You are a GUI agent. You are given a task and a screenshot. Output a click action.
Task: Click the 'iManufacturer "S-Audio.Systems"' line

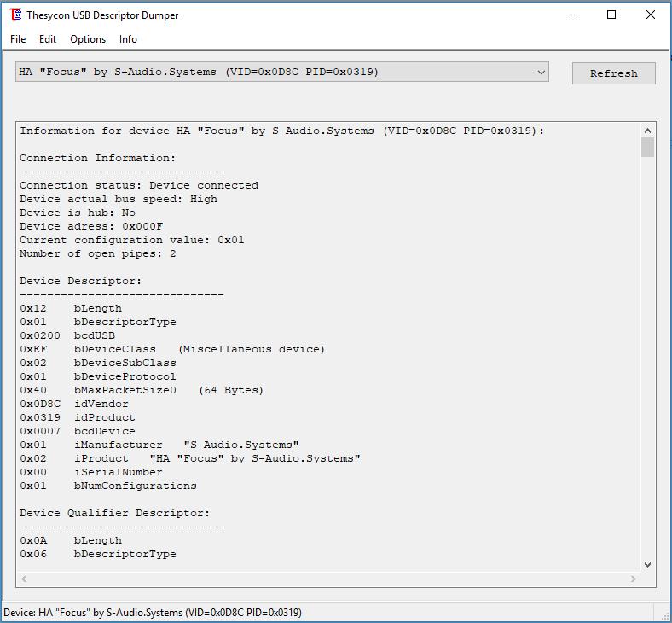click(x=159, y=445)
